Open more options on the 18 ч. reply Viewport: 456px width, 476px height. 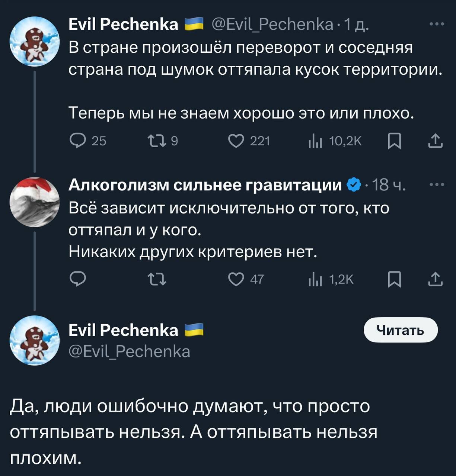(x=437, y=184)
